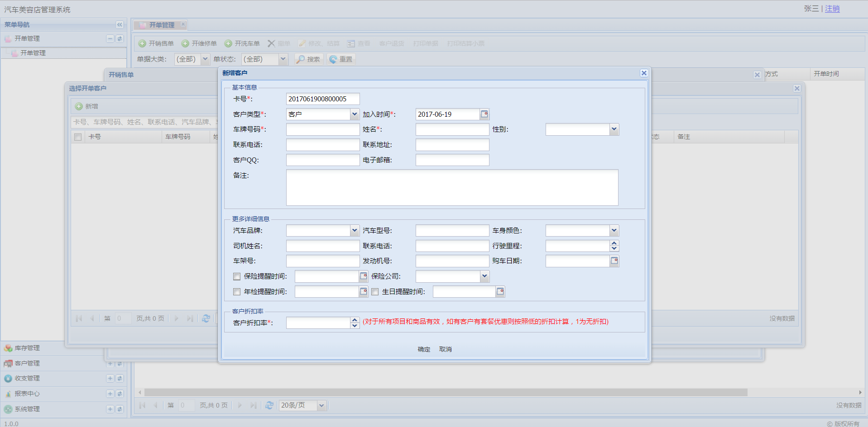Click the 卡号 input field
868x427 pixels.
(x=323, y=99)
